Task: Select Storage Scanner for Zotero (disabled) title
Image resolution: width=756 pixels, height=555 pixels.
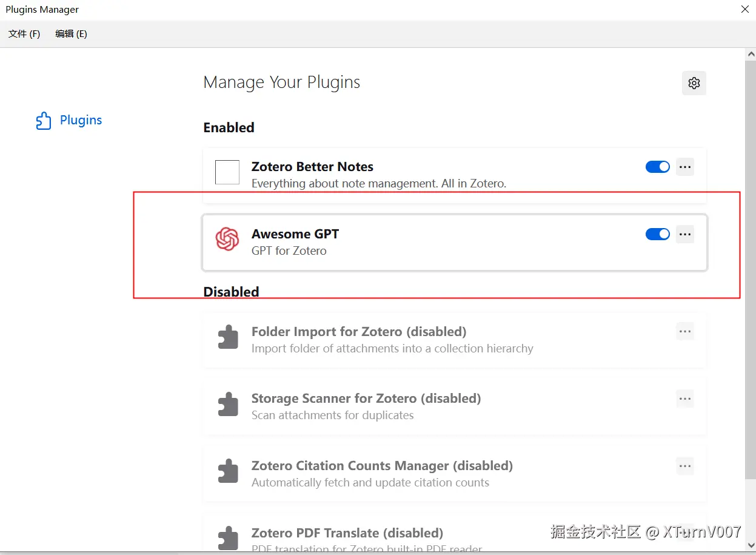Action: (x=366, y=399)
